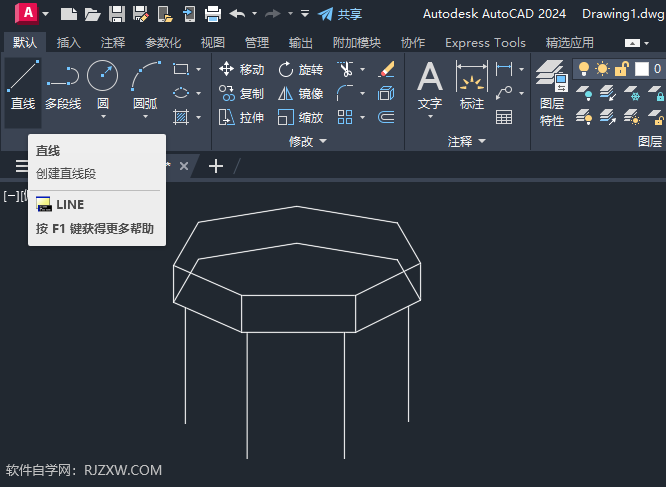Screen dimensions: 666x487
Task: Switch to the Manage (管理) ribbon tab
Action: 257,42
